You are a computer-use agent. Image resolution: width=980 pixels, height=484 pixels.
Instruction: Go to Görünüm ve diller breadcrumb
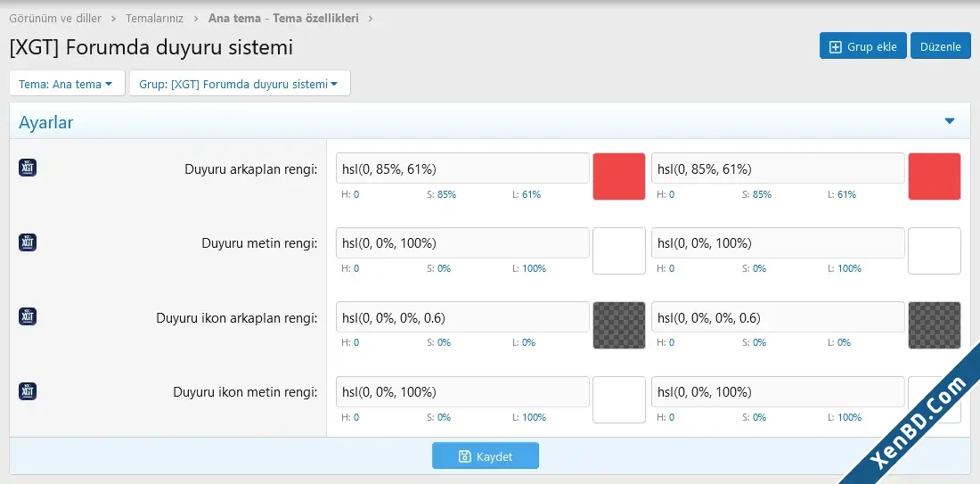point(55,18)
